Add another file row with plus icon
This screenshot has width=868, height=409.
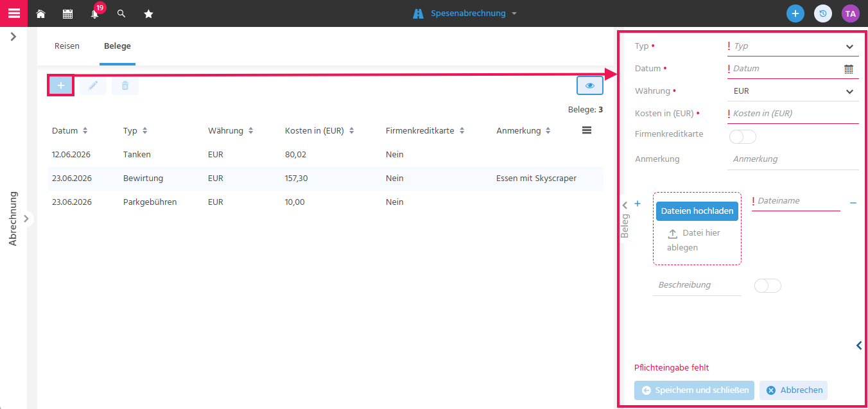[638, 204]
